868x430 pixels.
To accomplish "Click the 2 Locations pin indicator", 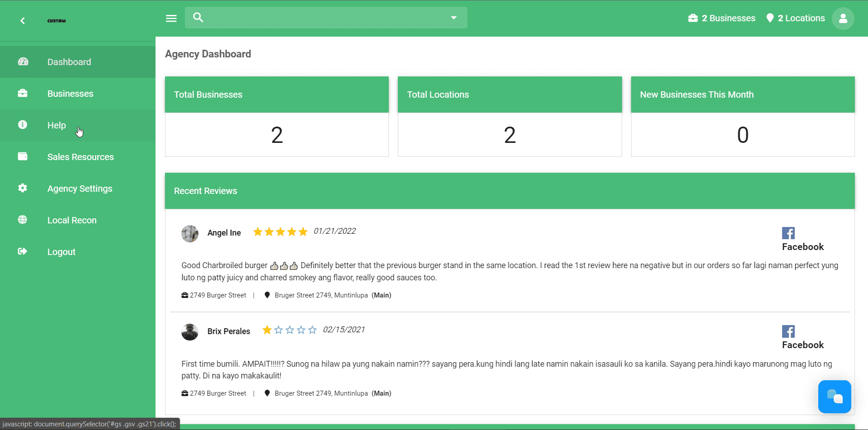I will 795,18.
